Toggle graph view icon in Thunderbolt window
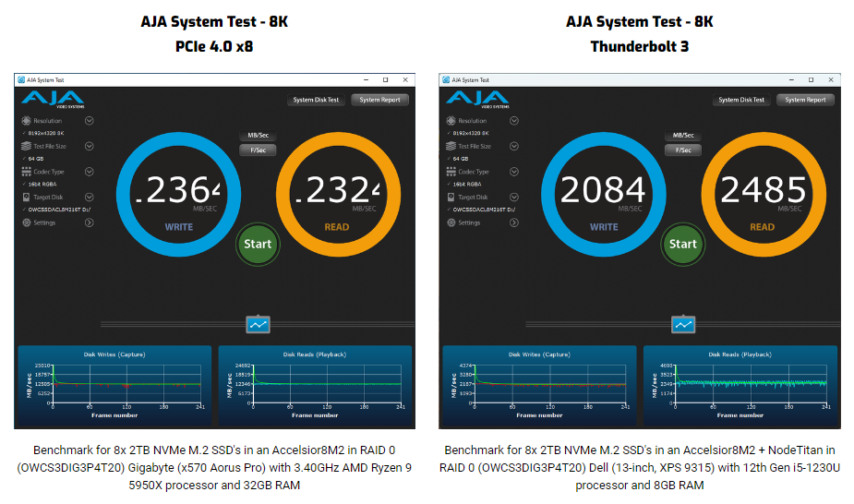 pos(683,325)
